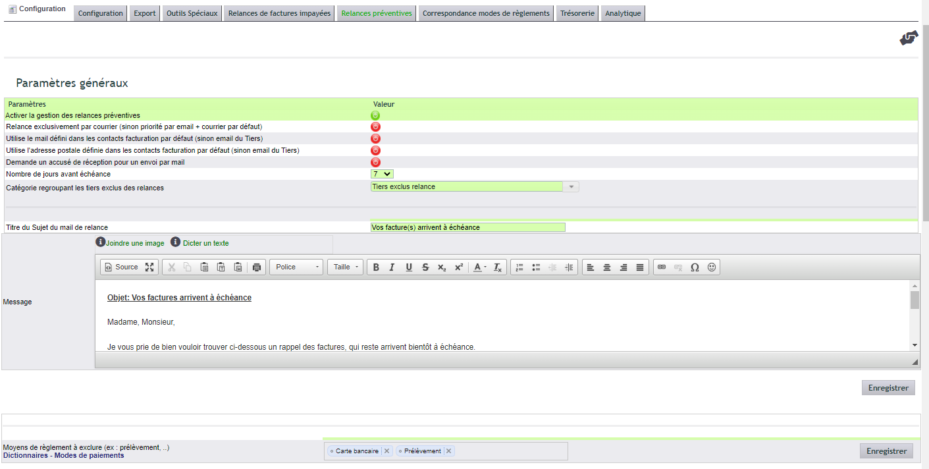Click Enregistrer next to payment methods
This screenshot has height=469, width=929.
click(x=886, y=451)
